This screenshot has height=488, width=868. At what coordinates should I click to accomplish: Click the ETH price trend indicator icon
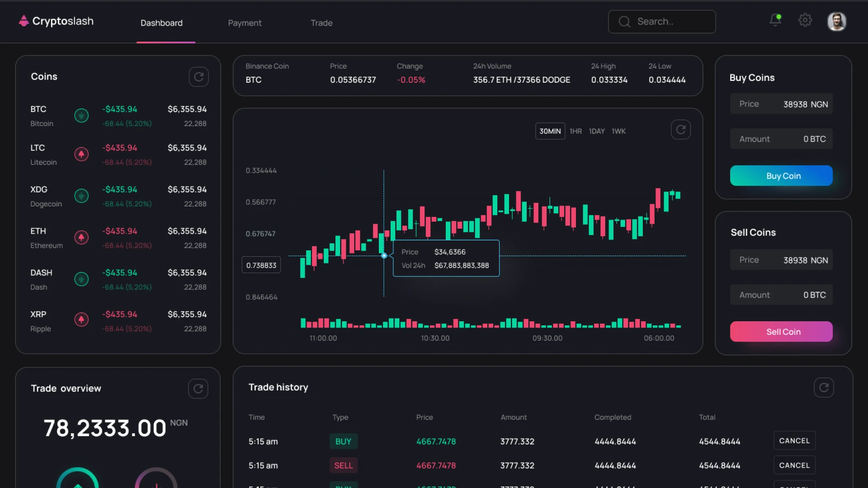click(x=81, y=237)
